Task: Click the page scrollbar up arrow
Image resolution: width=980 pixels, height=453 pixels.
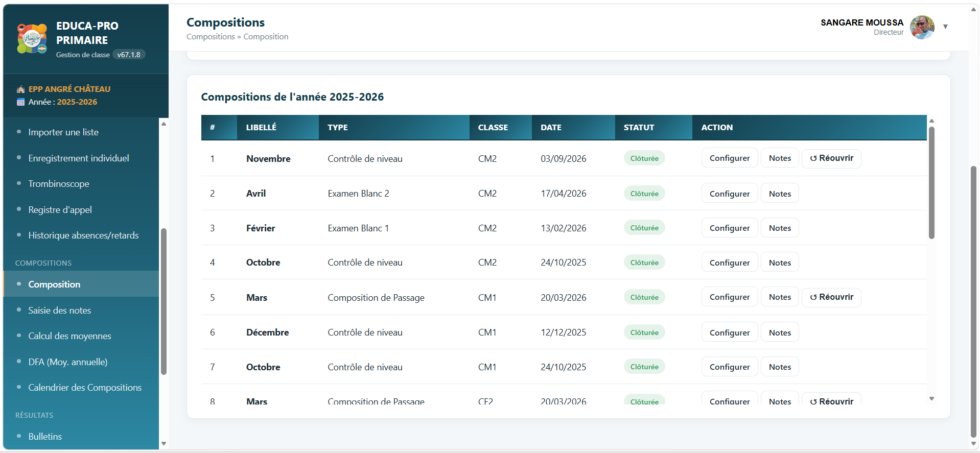Action: (x=974, y=9)
